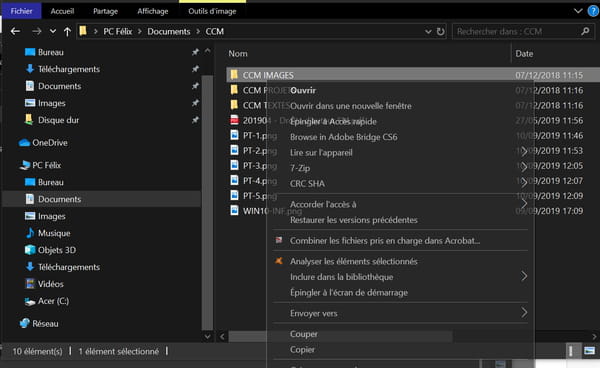Sort files by the Date column header
Viewport: 600px width, 368px height.
pos(524,54)
